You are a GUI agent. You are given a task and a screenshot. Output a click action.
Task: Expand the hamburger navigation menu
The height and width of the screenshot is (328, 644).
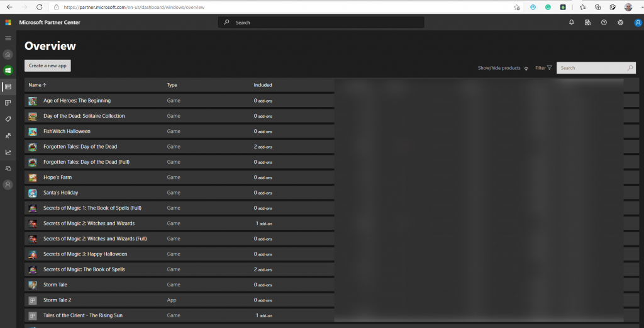pyautogui.click(x=8, y=38)
